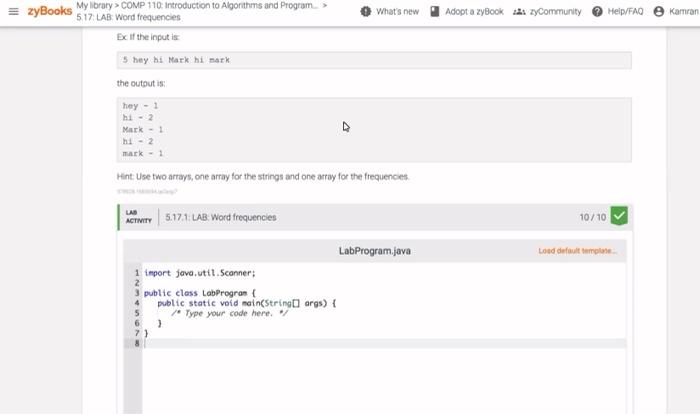This screenshot has width=700, height=414.
Task: Click the LabProgram.java file title
Action: (x=375, y=251)
